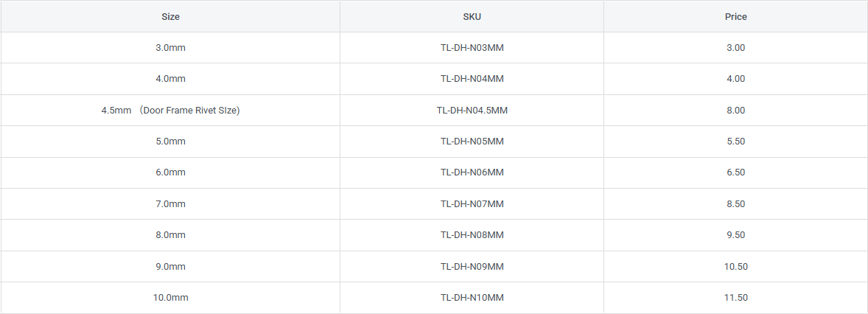Select the 4.0mm size cell
Image resolution: width=868 pixels, height=314 pixels.
(170, 79)
